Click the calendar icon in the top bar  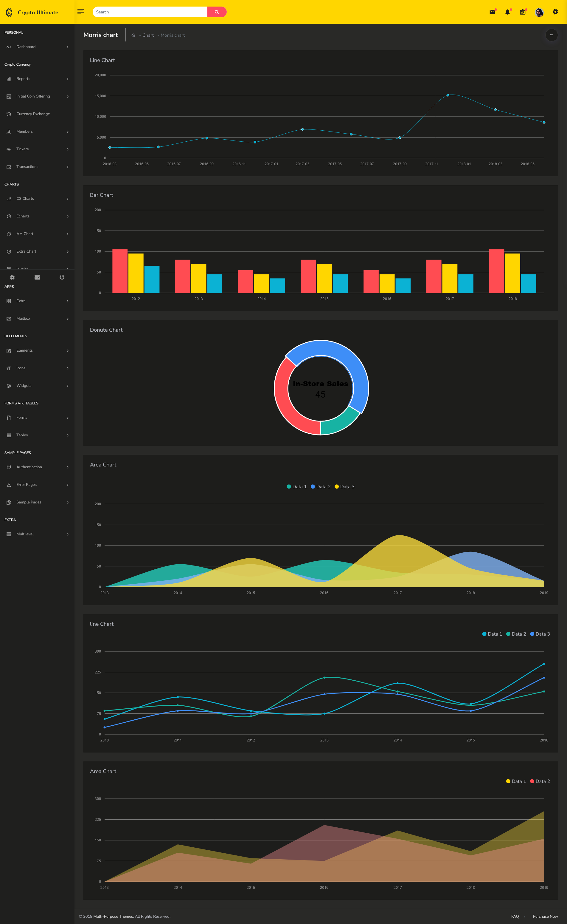[523, 12]
